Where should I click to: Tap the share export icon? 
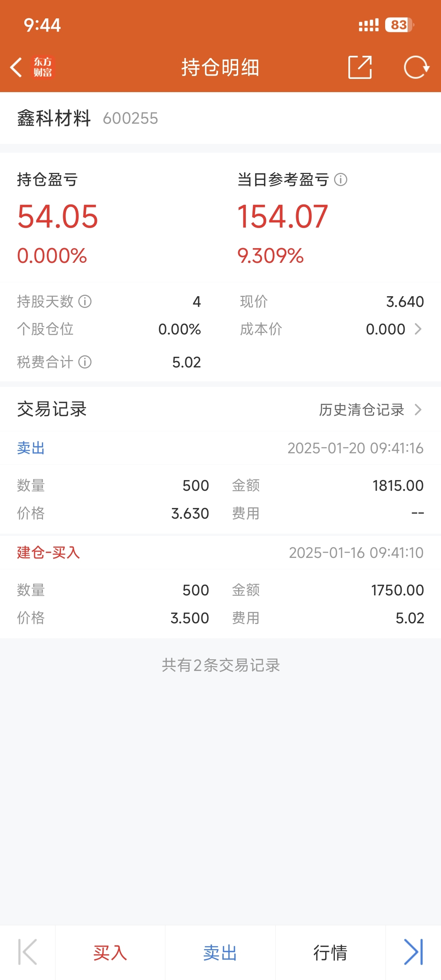tap(360, 67)
